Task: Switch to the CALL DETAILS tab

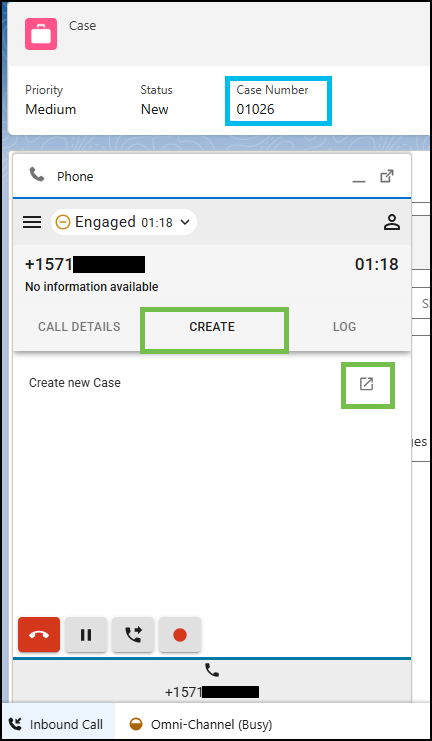Action: coord(79,327)
